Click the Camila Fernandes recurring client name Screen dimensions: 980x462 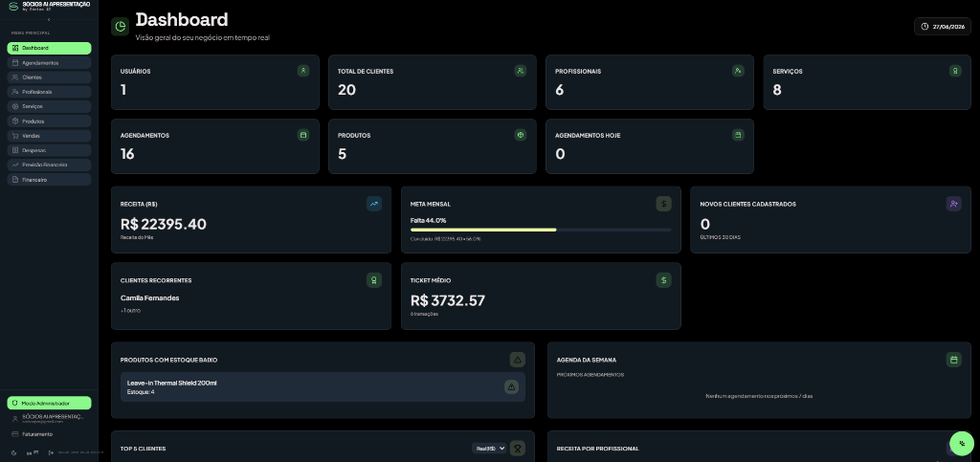150,297
